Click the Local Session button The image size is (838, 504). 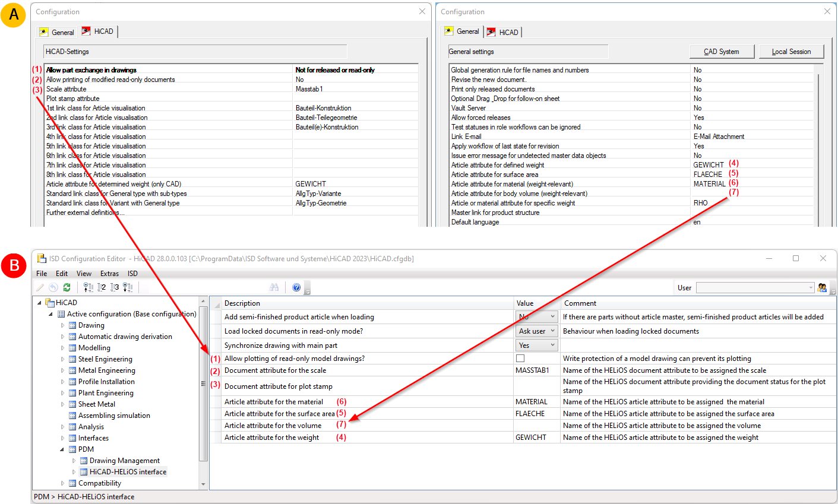pyautogui.click(x=791, y=52)
